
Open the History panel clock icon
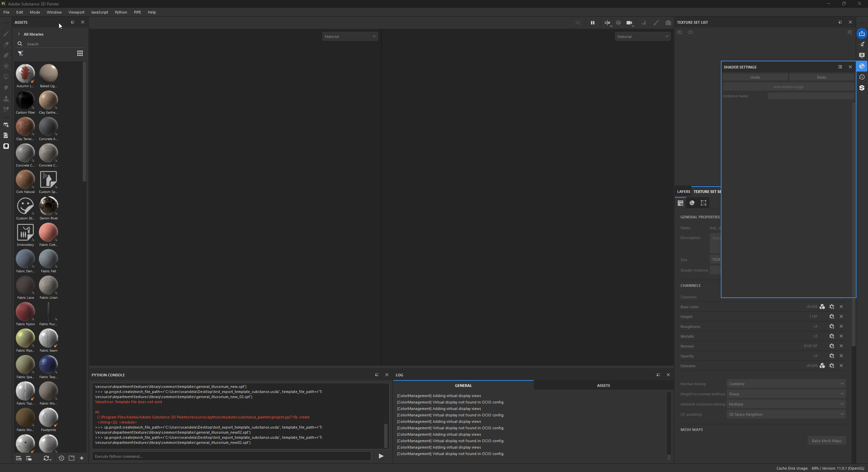[x=862, y=77]
